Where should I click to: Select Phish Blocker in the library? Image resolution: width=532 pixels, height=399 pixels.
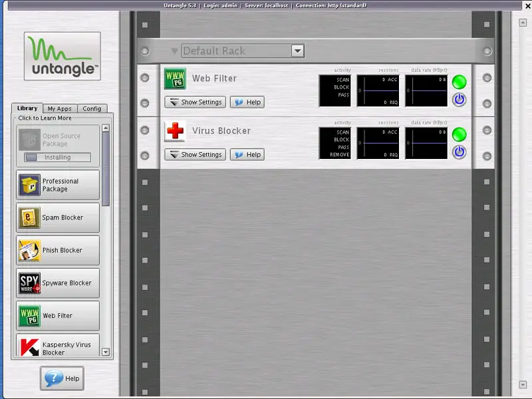click(58, 251)
